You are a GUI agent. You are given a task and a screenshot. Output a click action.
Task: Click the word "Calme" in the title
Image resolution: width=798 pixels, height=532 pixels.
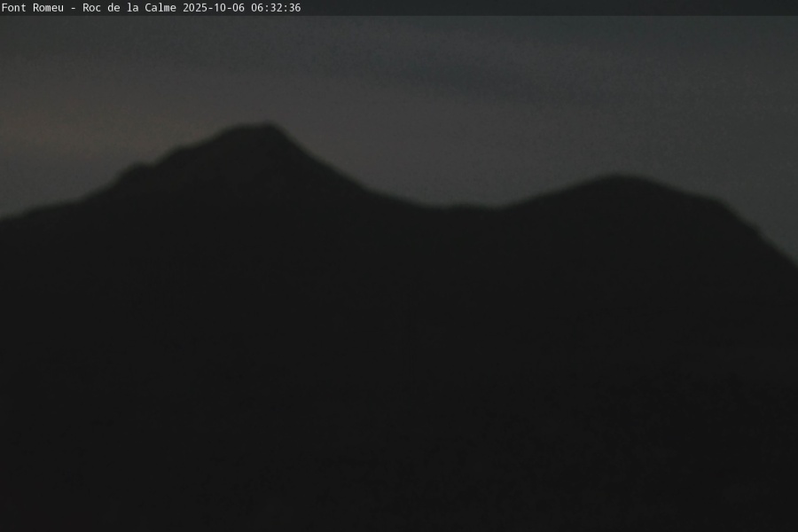[160, 7]
